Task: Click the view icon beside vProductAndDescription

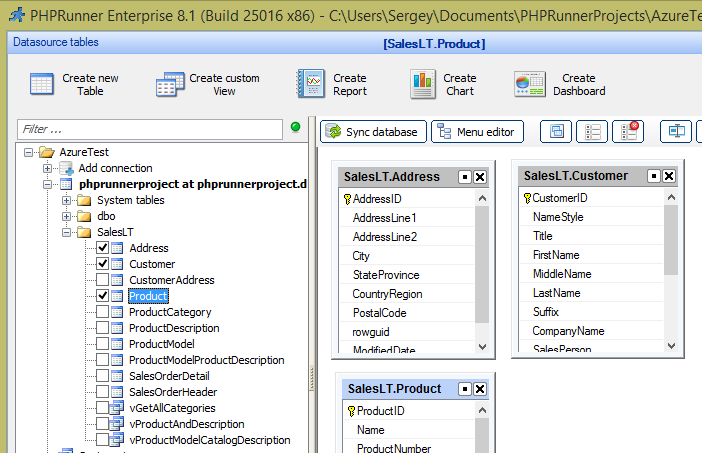Action: (x=117, y=424)
